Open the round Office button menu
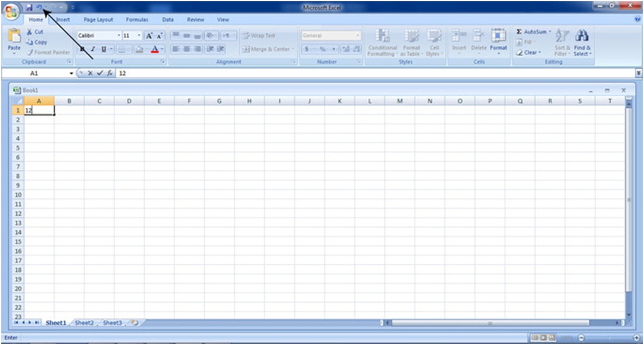 tap(11, 11)
